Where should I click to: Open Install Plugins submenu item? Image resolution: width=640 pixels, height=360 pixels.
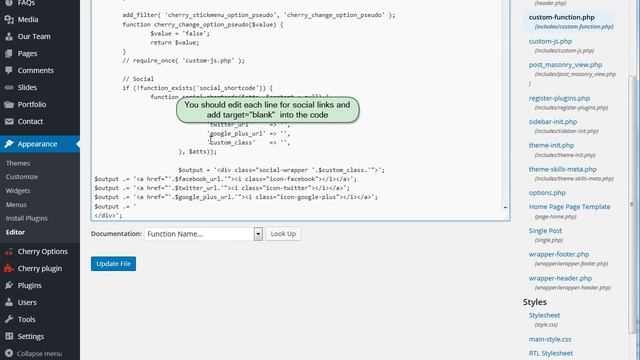click(x=27, y=218)
